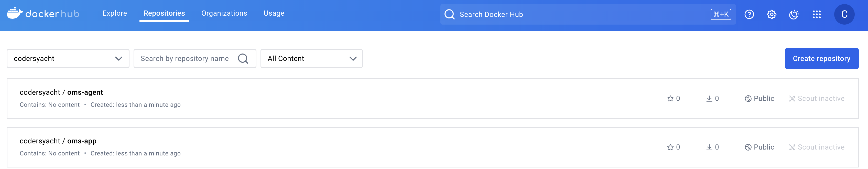This screenshot has width=868, height=169.
Task: Open the help question mark icon
Action: point(749,14)
